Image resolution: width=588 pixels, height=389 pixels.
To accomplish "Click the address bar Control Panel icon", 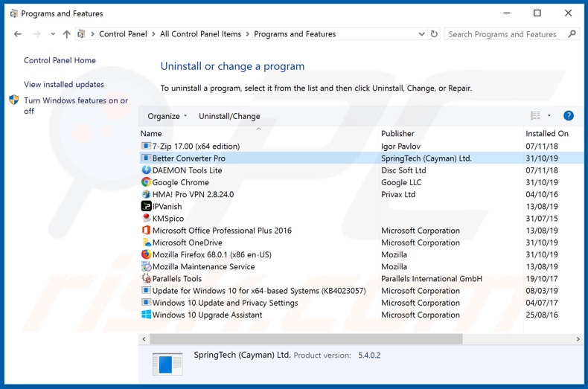I will (x=81, y=34).
